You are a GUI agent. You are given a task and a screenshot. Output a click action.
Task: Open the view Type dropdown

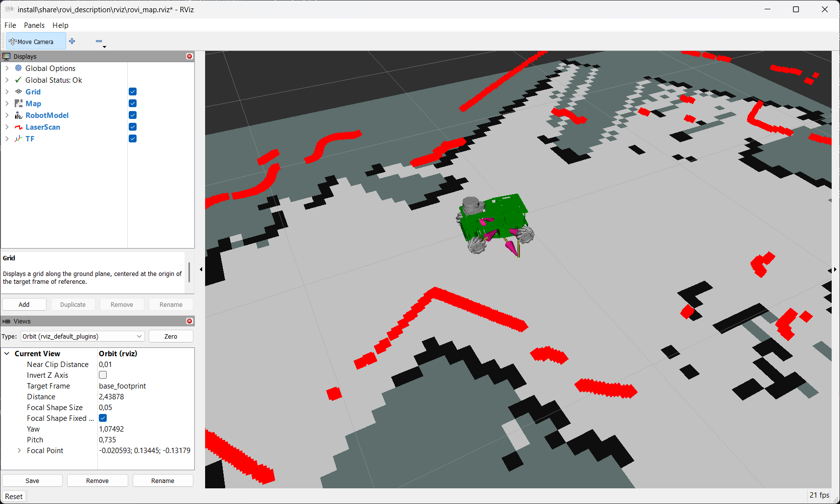click(82, 337)
